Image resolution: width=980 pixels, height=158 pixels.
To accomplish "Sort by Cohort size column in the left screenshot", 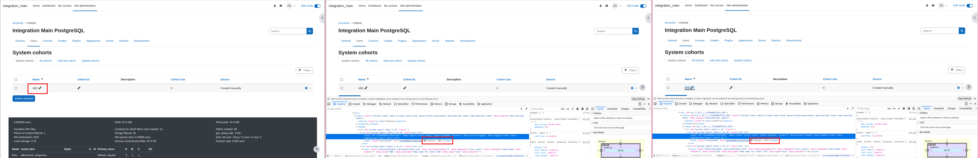I will click(x=178, y=79).
